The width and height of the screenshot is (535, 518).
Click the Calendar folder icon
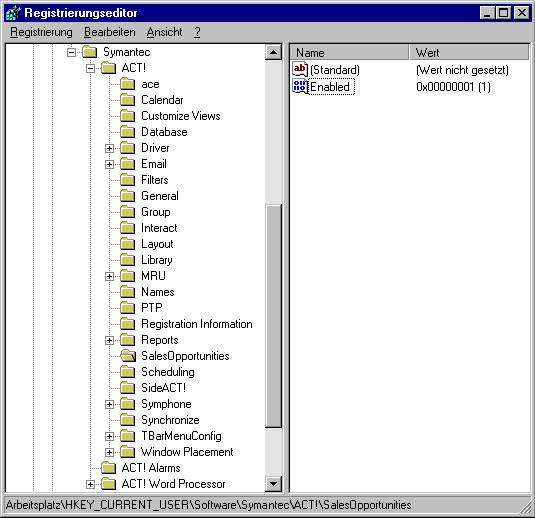point(128,100)
